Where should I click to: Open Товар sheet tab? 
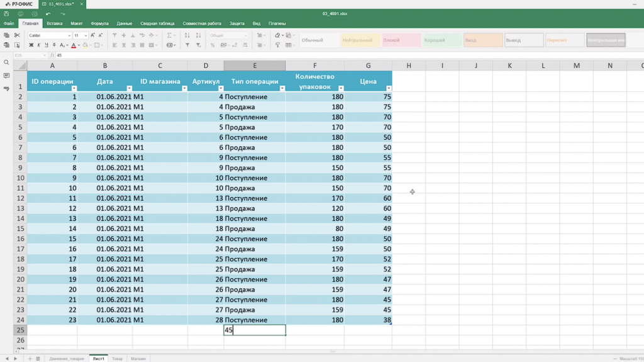tap(118, 359)
